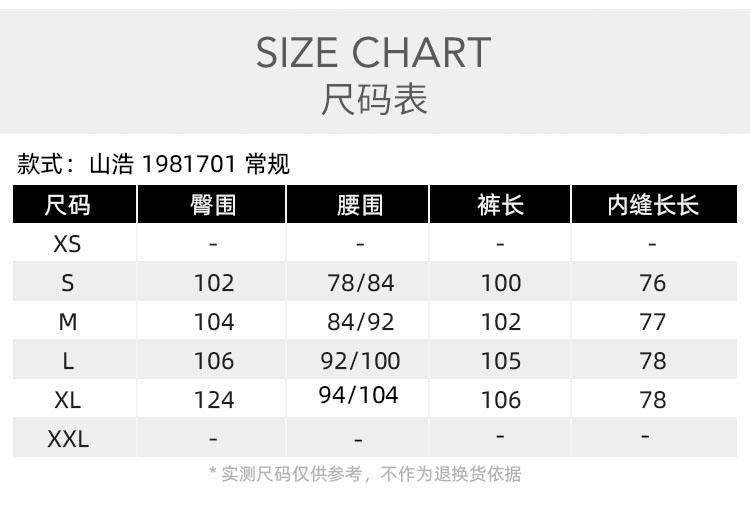Click the 78/84 waist value for size S
Image resolution: width=750 pixels, height=508 pixels.
coord(360,283)
